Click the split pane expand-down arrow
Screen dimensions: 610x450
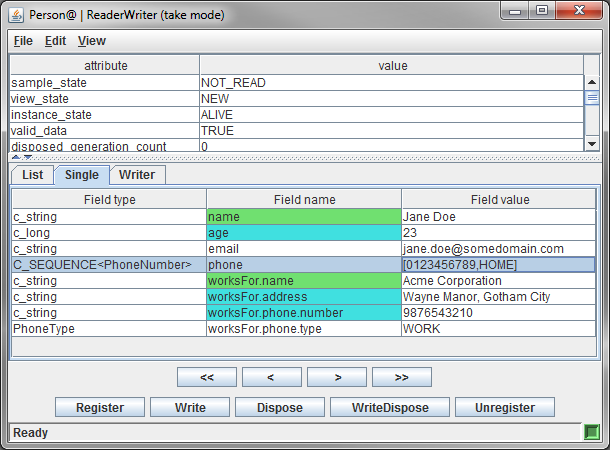(28, 158)
